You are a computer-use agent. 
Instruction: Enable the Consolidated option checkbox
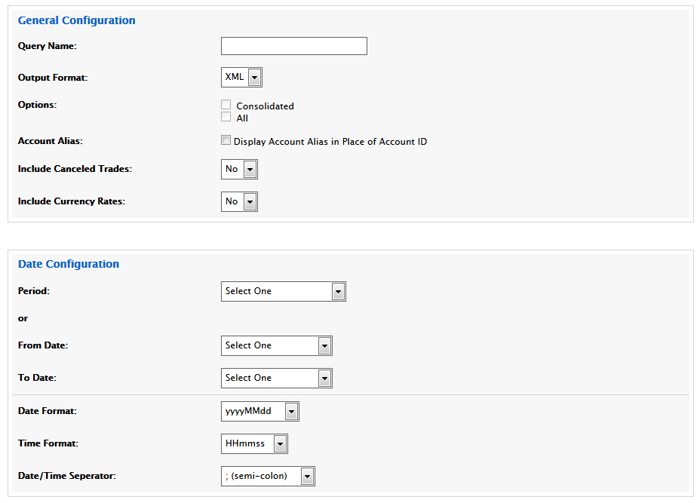(226, 104)
